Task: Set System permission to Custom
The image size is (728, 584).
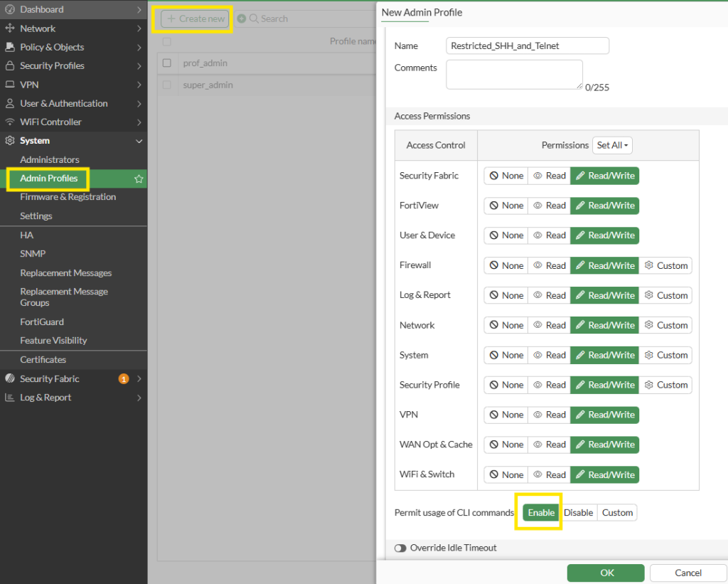Action: click(x=665, y=355)
